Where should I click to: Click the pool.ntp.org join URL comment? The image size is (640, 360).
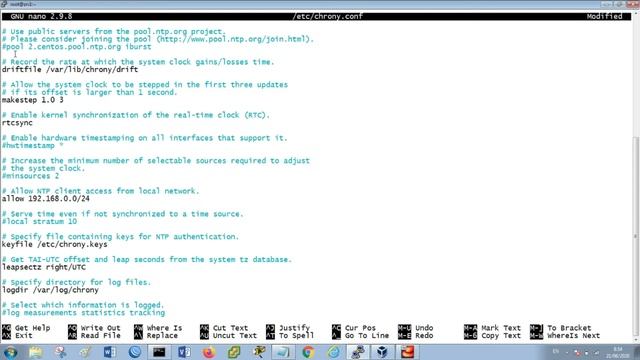pyautogui.click(x=158, y=39)
